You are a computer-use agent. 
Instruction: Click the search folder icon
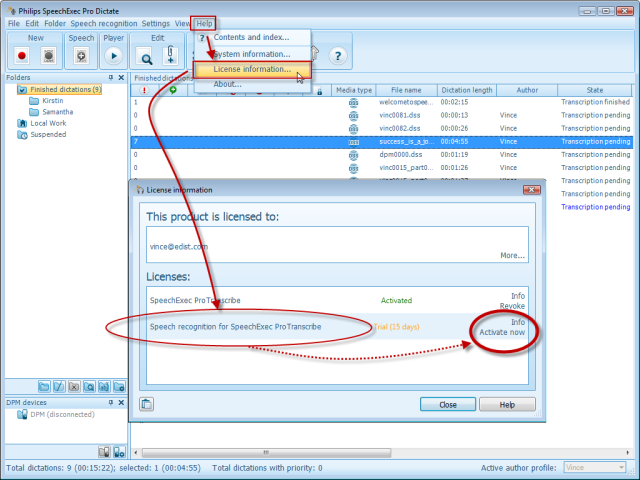[89, 386]
